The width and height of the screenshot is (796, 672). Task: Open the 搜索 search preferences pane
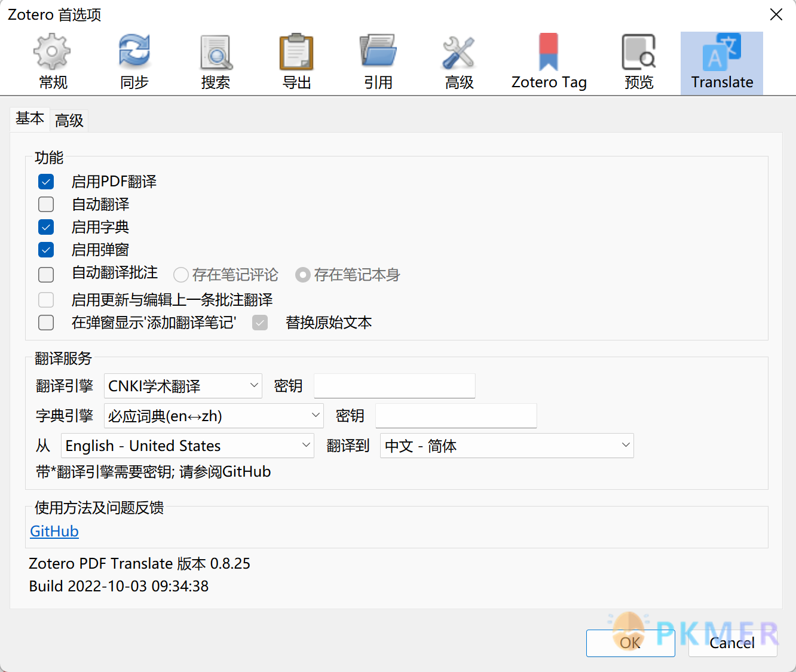[x=215, y=63]
